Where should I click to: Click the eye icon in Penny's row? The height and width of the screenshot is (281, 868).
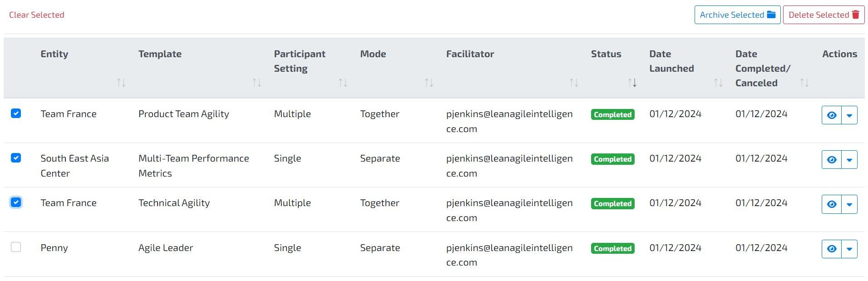point(832,249)
